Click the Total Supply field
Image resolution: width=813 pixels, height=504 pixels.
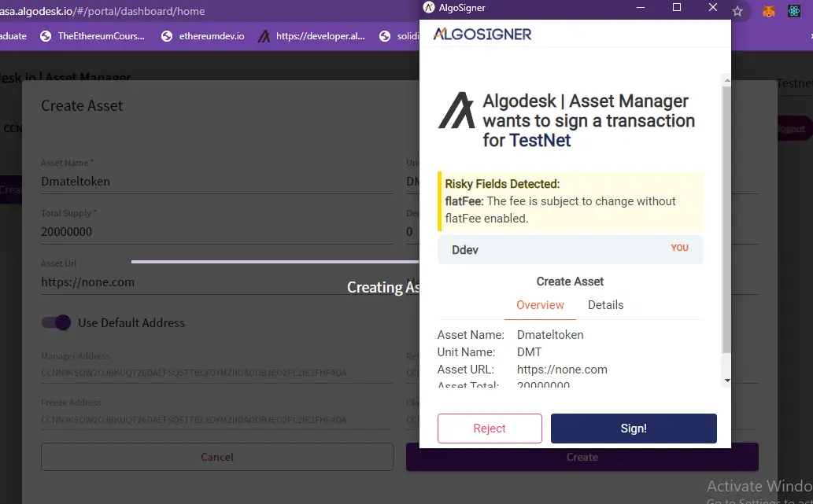pos(216,231)
